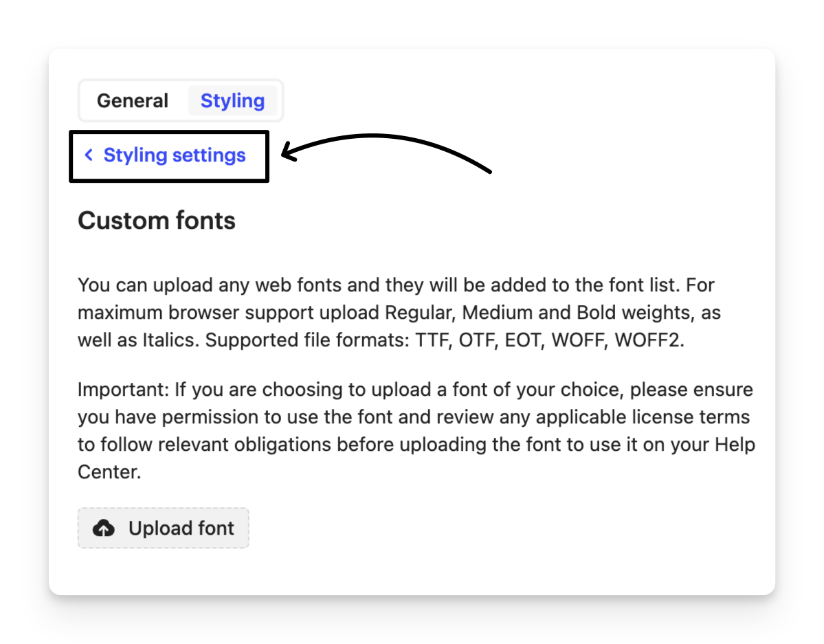Select the Styling tab
Image resolution: width=824 pixels, height=644 pixels.
232,101
